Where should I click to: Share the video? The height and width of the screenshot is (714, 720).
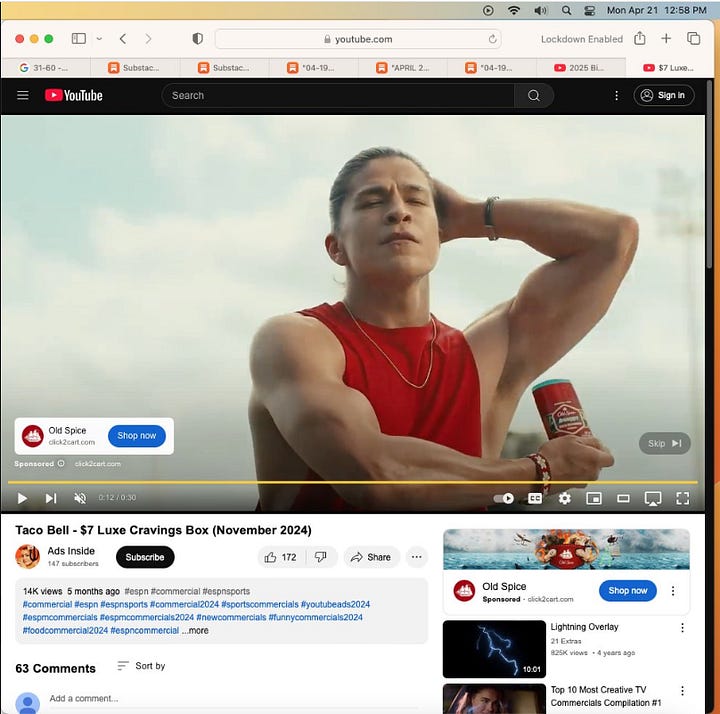tap(371, 557)
